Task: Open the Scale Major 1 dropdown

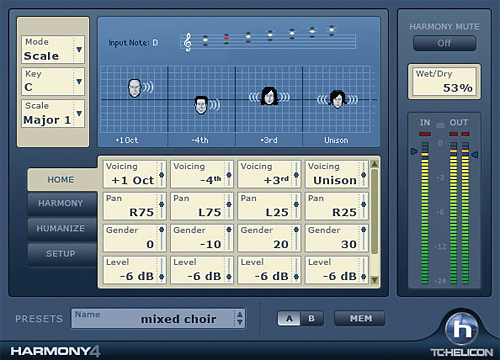Action: [x=79, y=113]
